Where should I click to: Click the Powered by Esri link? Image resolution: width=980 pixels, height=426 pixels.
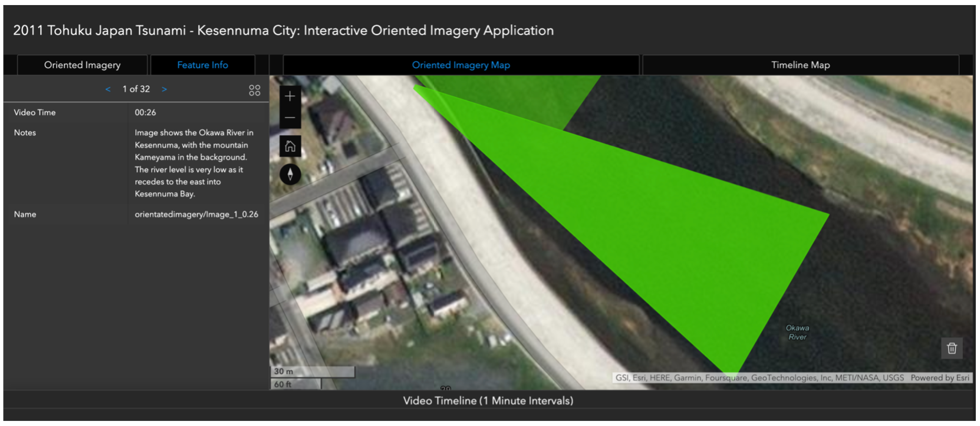pos(940,377)
